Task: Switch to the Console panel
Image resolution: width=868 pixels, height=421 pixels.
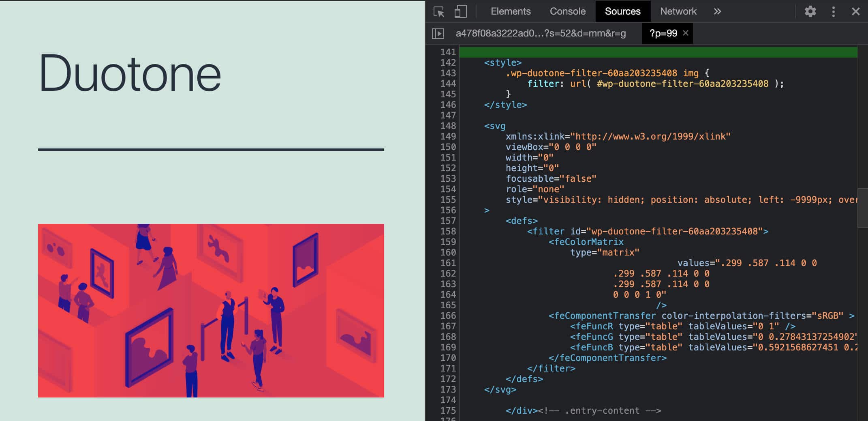Action: coord(567,11)
